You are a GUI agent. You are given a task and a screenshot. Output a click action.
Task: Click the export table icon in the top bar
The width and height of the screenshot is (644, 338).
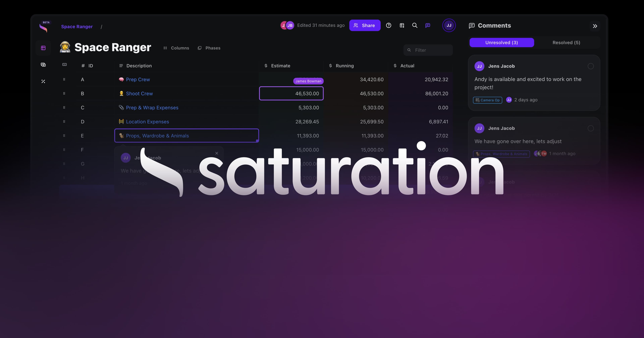point(402,25)
